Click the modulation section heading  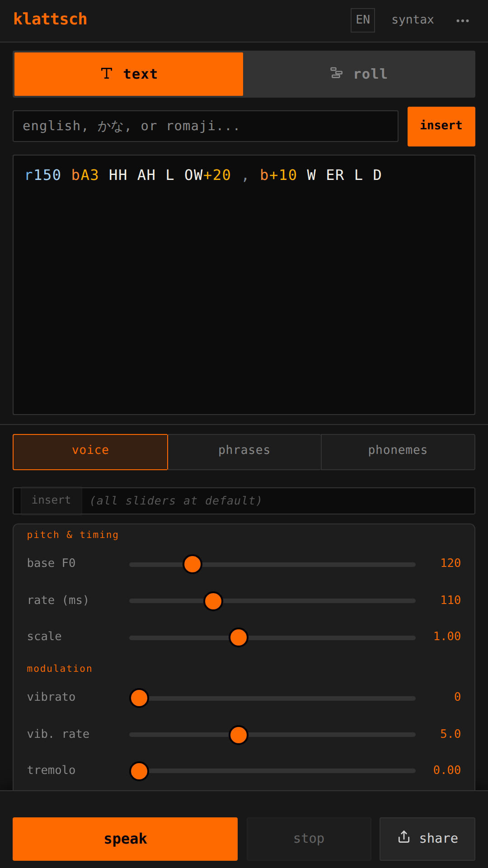60,669
